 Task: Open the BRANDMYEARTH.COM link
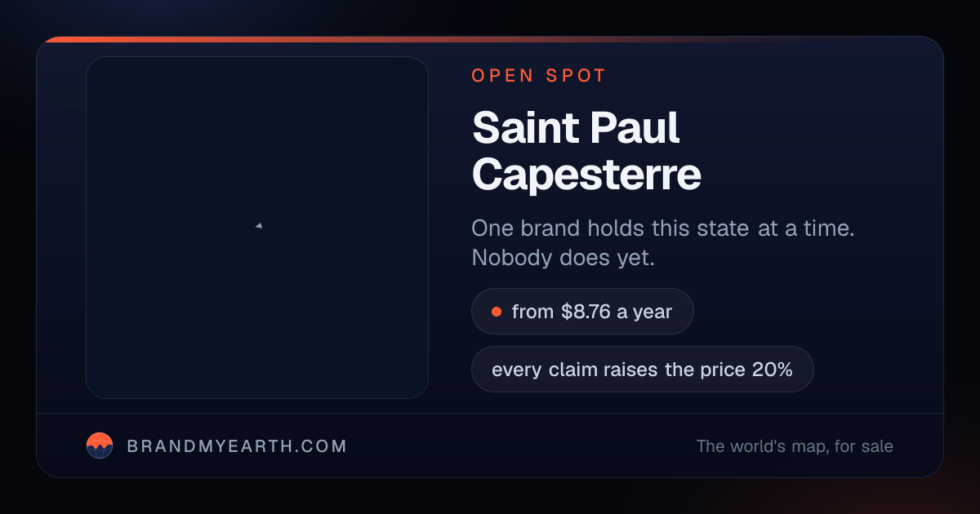237,446
